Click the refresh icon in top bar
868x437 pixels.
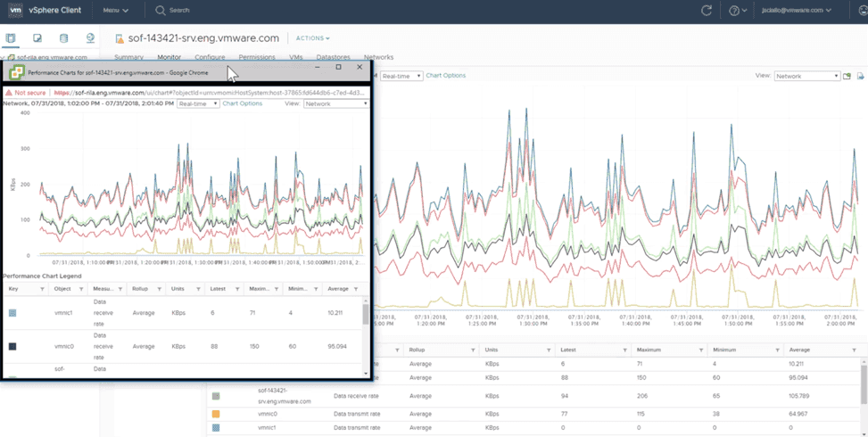[707, 11]
